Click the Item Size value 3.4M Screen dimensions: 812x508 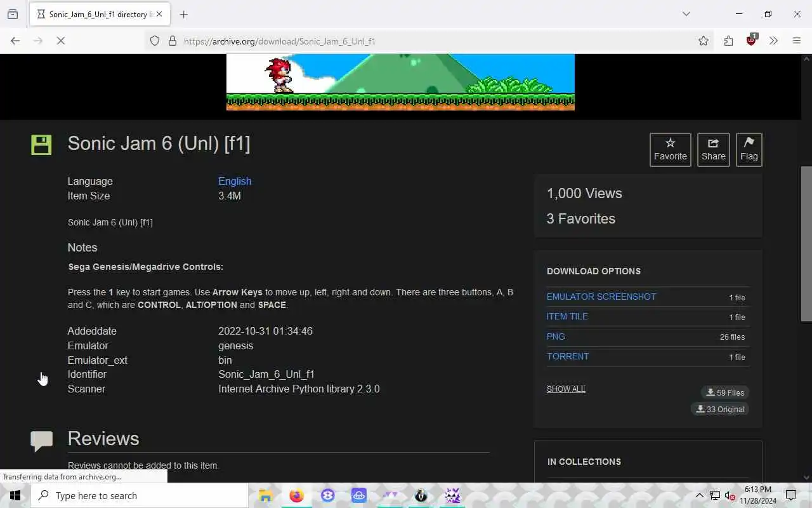coord(230,196)
